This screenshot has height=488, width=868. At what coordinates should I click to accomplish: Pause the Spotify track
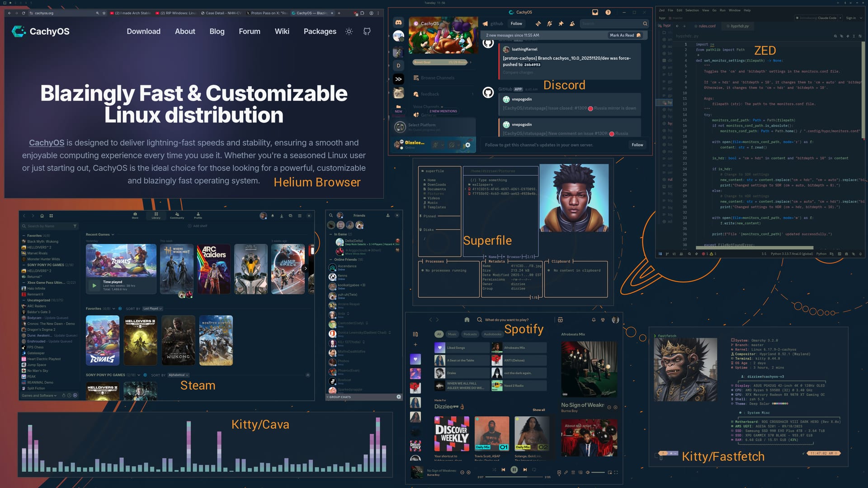[x=514, y=470]
